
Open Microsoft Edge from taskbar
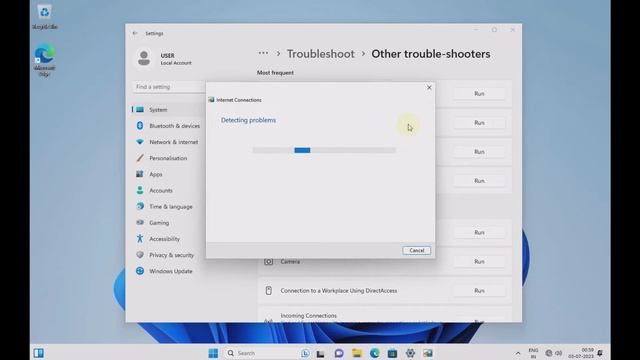pyautogui.click(x=375, y=353)
